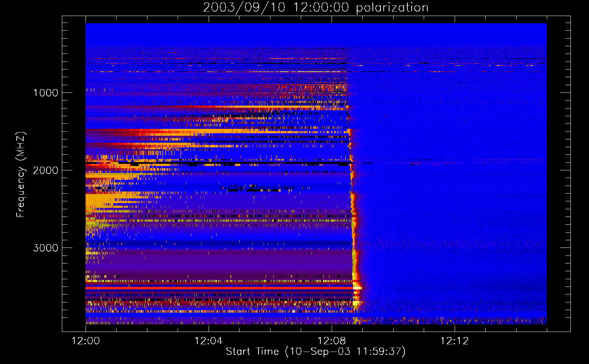
Task: Click the solid red horizontal band near 3500 MHz
Action: (x=219, y=288)
